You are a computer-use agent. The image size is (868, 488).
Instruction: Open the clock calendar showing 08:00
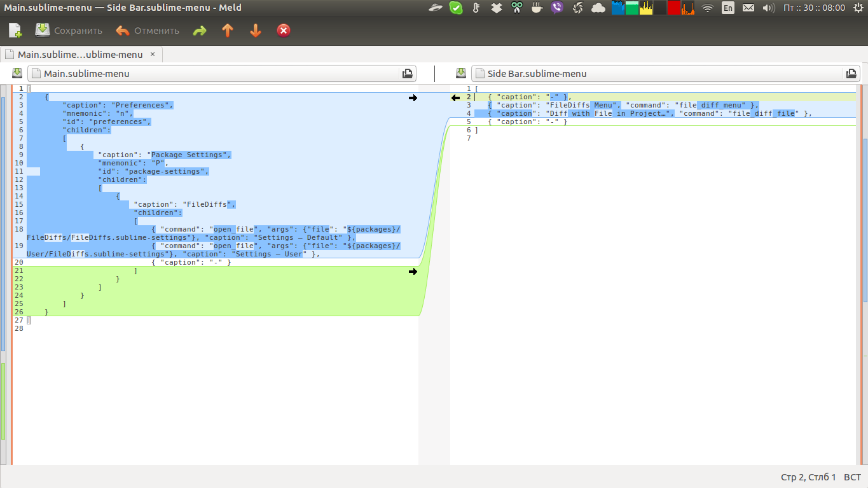tap(814, 8)
